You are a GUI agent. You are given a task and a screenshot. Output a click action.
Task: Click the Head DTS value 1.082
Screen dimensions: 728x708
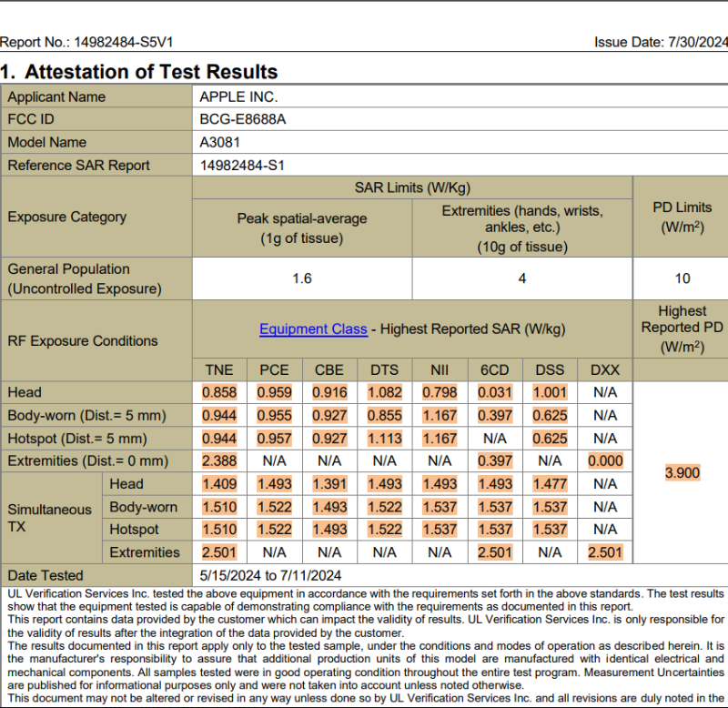coord(384,393)
